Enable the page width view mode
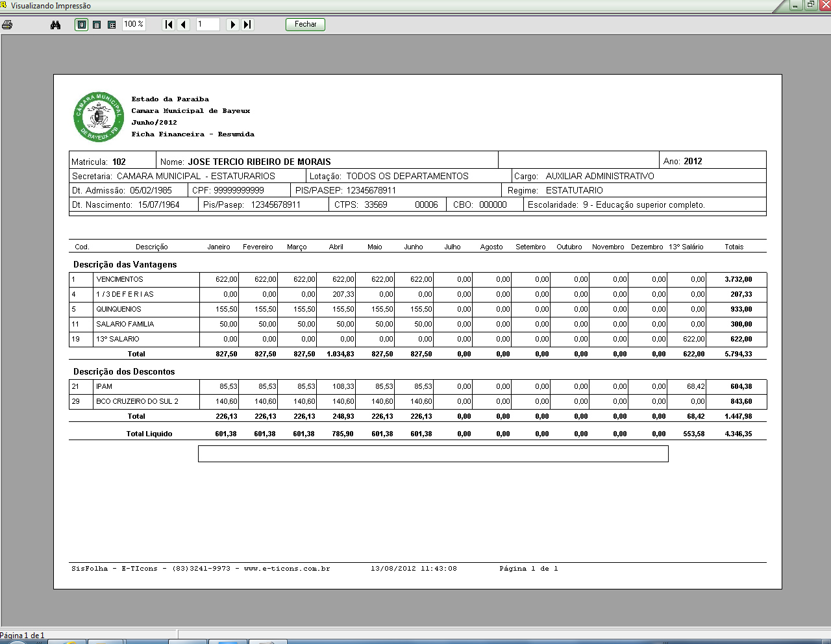831x644 pixels. tap(112, 25)
